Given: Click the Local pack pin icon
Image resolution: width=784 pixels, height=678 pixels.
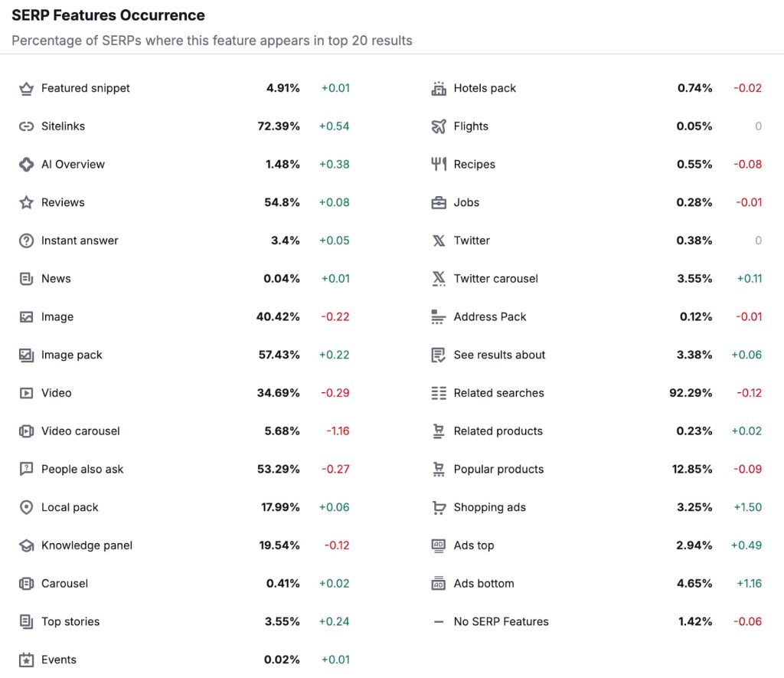Looking at the screenshot, I should click(x=26, y=507).
